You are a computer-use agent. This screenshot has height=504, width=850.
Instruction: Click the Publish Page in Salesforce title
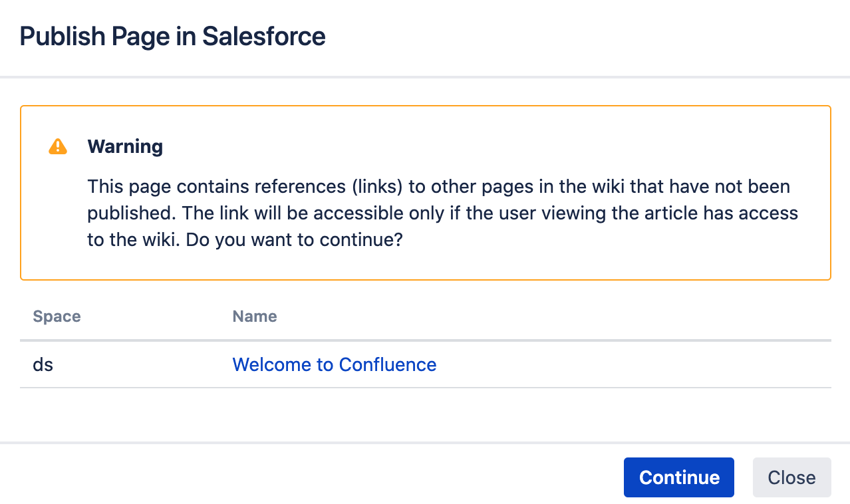pos(172,36)
